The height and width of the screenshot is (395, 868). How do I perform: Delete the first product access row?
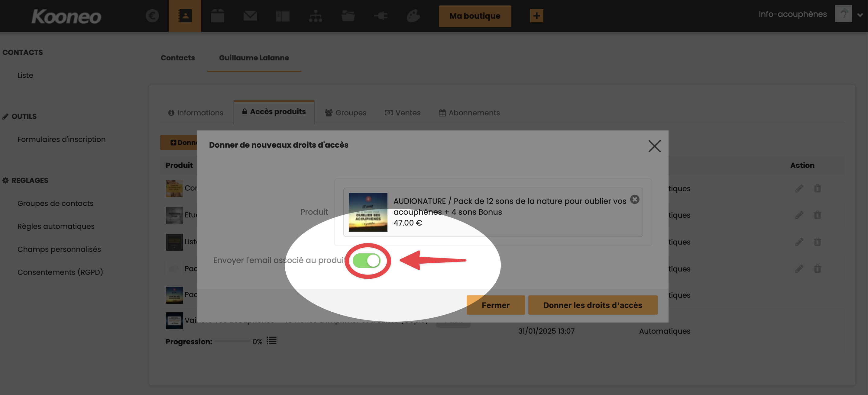[817, 188]
